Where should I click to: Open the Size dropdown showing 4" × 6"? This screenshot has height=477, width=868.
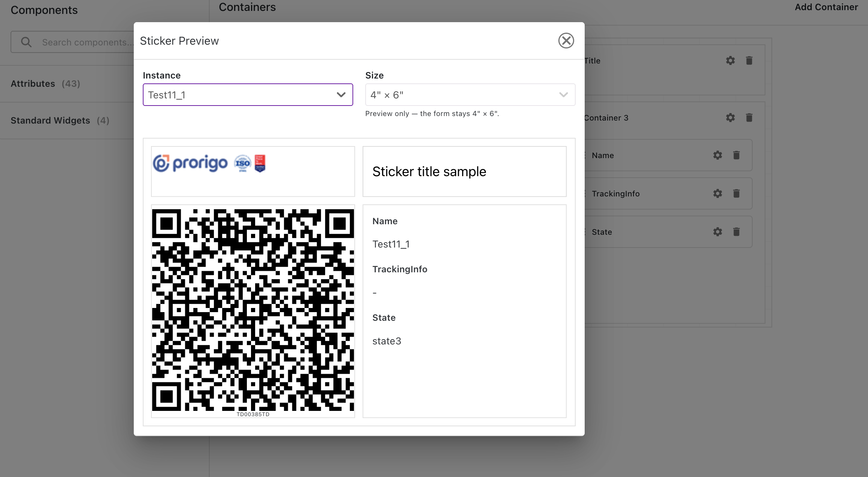[470, 95]
